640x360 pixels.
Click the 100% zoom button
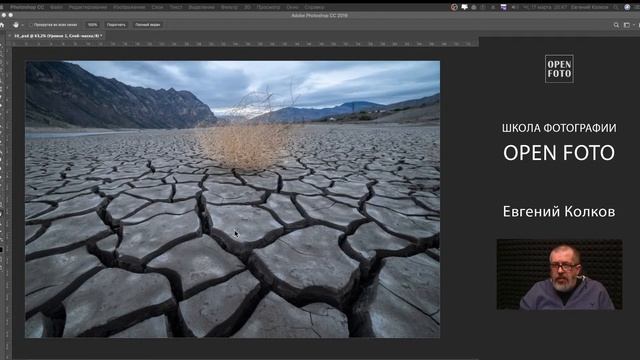pos(93,25)
